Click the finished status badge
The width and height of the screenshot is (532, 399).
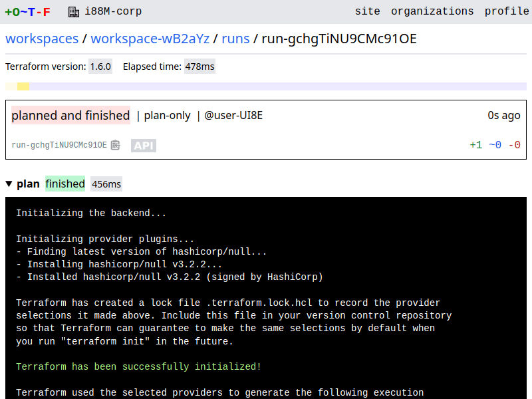[x=65, y=184]
